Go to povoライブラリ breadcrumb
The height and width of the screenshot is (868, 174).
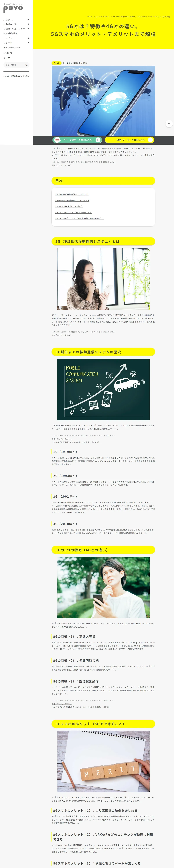[103, 16]
